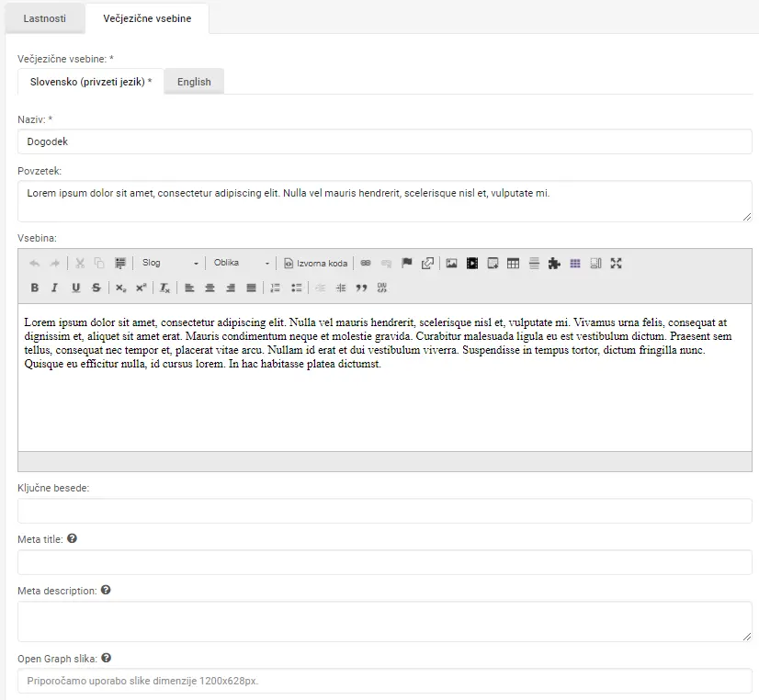Toggle bold formatting in the editor
This screenshot has height=700, width=759.
(x=35, y=288)
